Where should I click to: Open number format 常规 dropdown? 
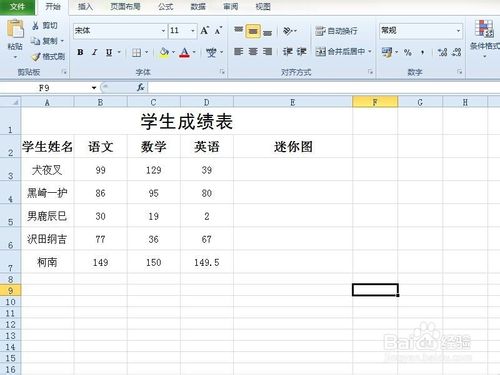coord(458,31)
